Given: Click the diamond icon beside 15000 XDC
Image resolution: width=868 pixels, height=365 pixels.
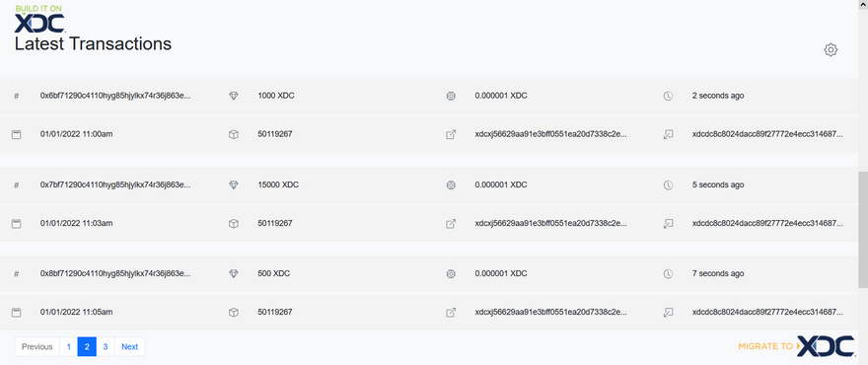Looking at the screenshot, I should point(234,185).
